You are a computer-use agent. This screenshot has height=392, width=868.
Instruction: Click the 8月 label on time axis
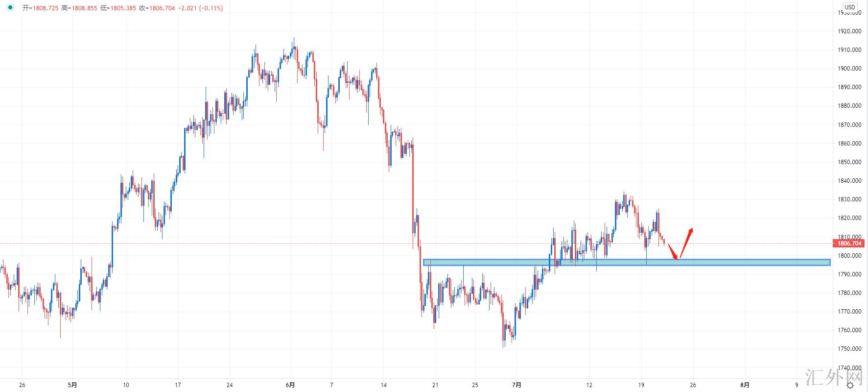(745, 385)
